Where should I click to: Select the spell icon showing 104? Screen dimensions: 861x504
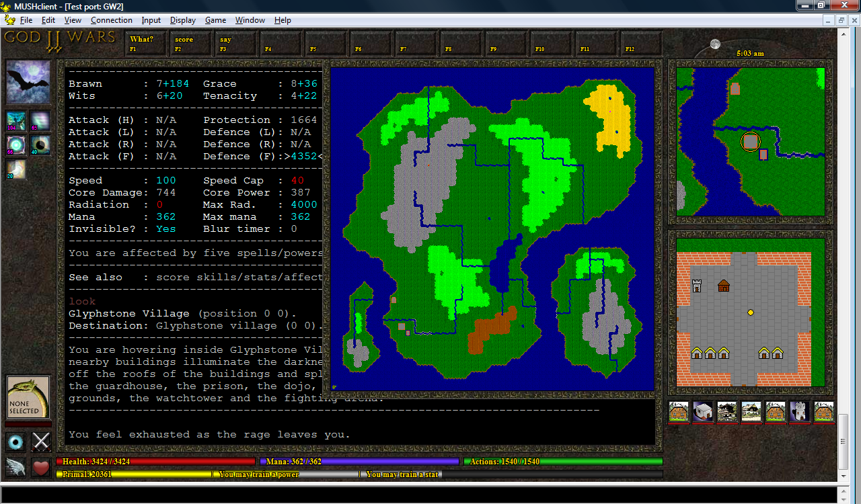click(x=16, y=121)
